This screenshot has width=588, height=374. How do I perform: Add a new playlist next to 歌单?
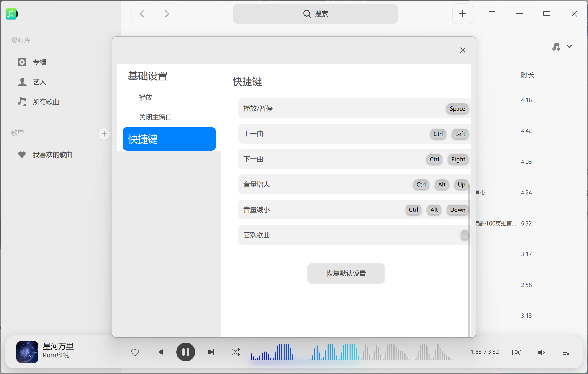(x=104, y=134)
